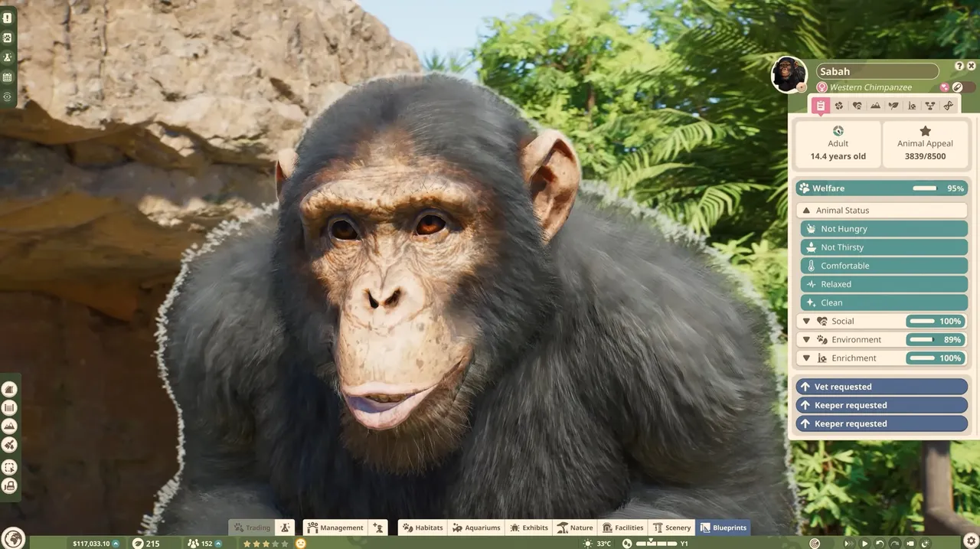Image resolution: width=980 pixels, height=549 pixels.
Task: Collapse the Animal Status section
Action: point(881,210)
